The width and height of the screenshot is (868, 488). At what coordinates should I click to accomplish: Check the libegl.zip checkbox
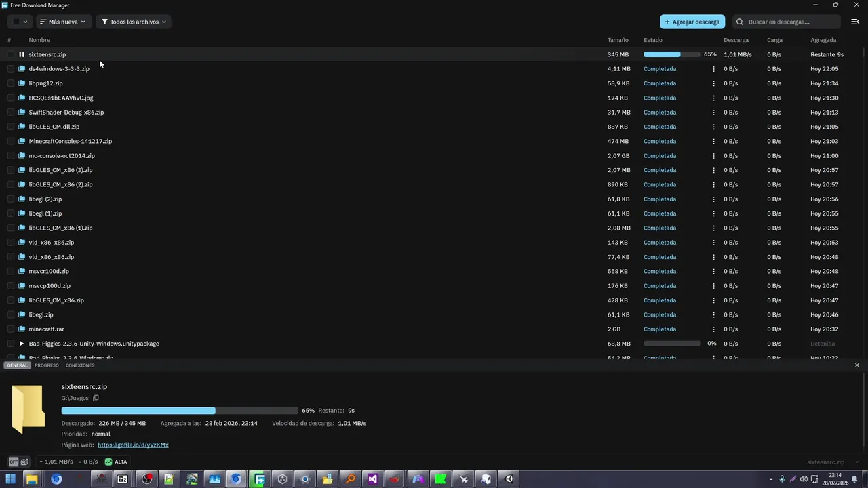(x=10, y=314)
